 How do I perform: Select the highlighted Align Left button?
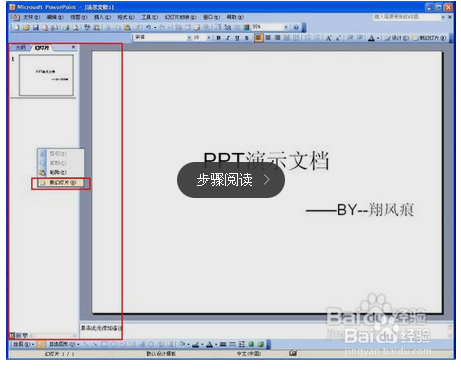[x=258, y=38]
